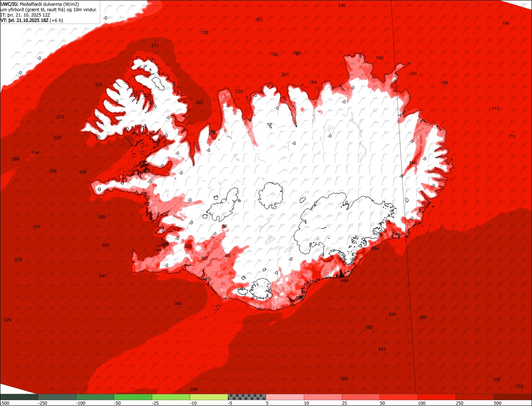This screenshot has width=532, height=406.
Task: Click the map value 382
Action: pos(369,327)
